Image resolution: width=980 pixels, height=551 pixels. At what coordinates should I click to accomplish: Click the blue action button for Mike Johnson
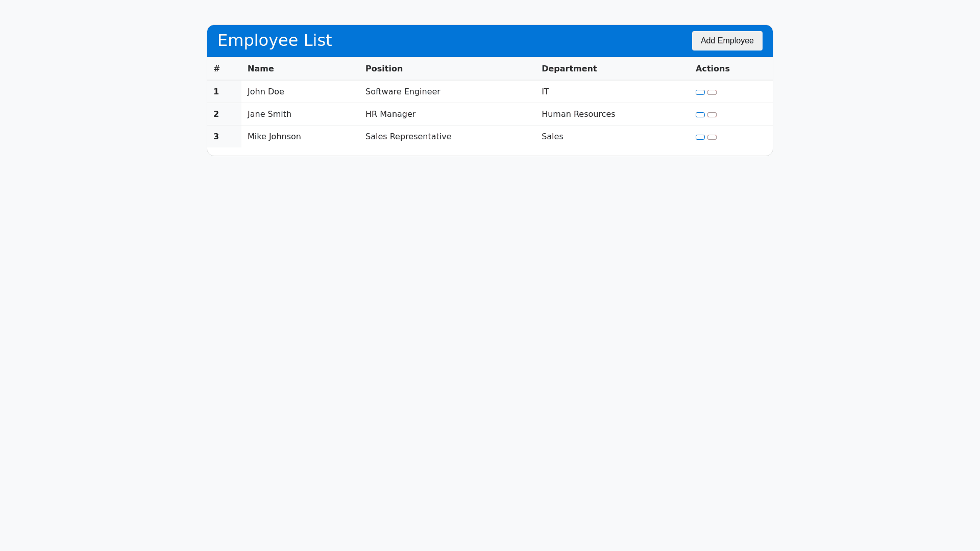pos(700,137)
